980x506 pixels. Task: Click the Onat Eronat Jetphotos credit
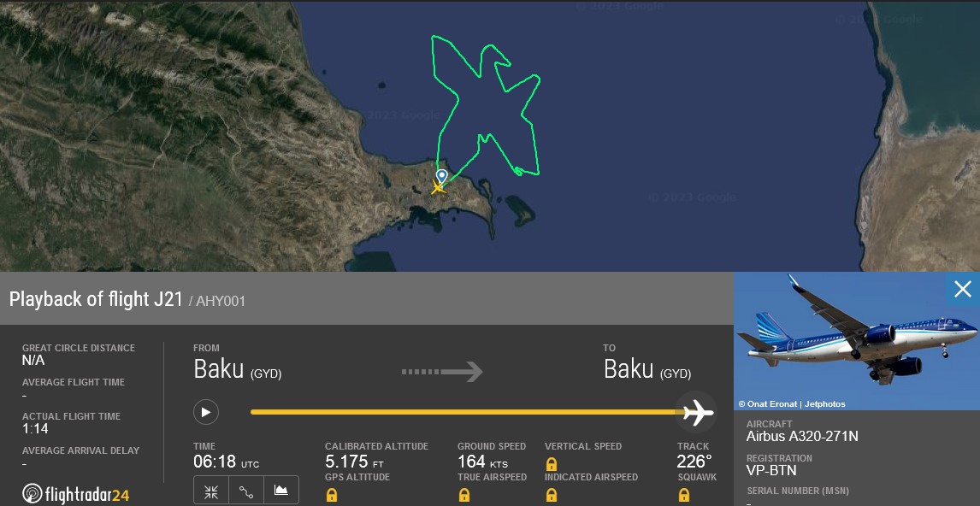tap(791, 404)
